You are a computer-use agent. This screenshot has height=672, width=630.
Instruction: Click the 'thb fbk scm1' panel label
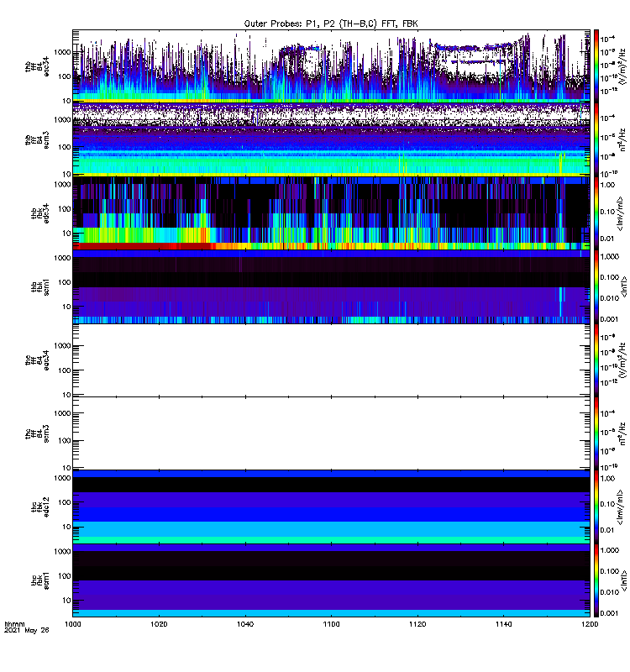click(x=40, y=286)
